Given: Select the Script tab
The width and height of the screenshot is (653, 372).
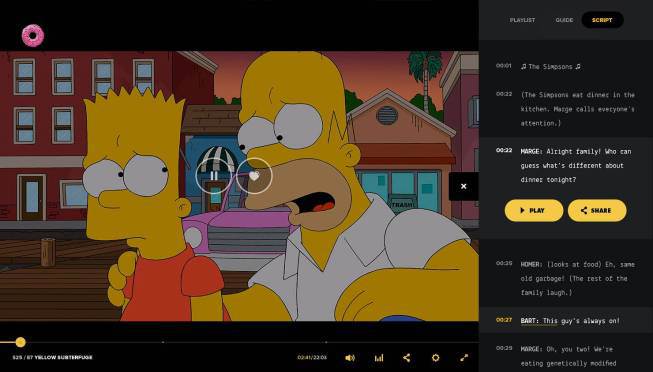Looking at the screenshot, I should [x=602, y=20].
